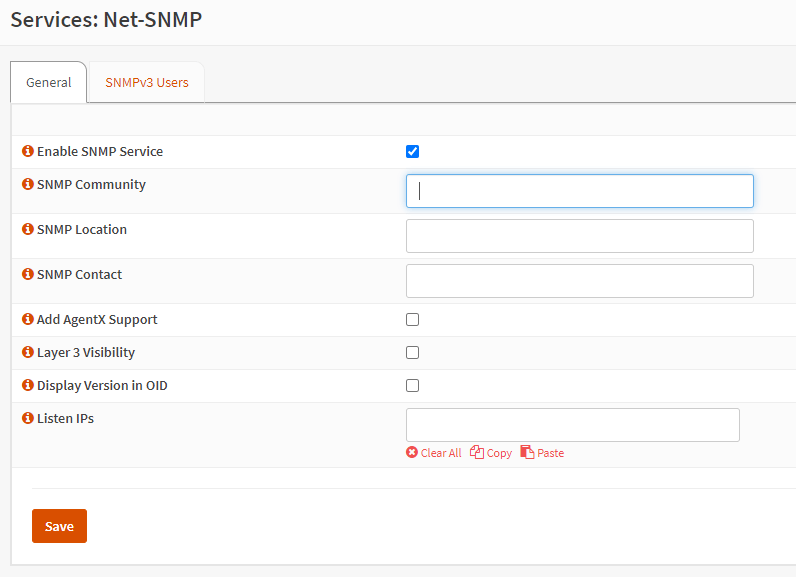Click info icon beside Layer 3 Visibility
Image resolution: width=796 pixels, height=577 pixels.
point(27,352)
